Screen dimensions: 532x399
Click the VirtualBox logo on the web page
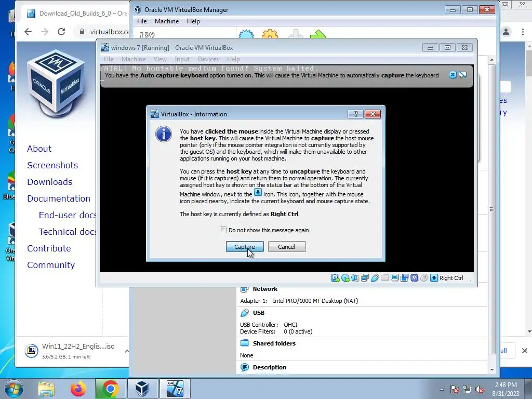click(x=56, y=84)
